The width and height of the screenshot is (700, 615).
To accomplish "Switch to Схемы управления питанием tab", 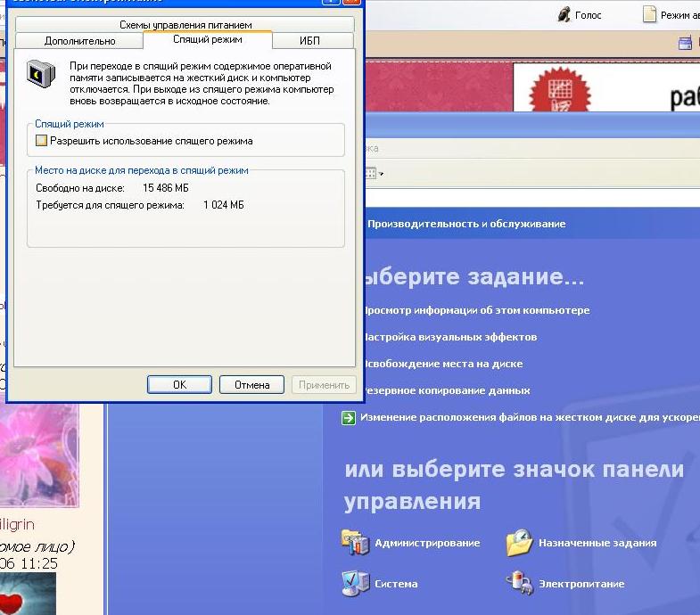I will [x=185, y=25].
